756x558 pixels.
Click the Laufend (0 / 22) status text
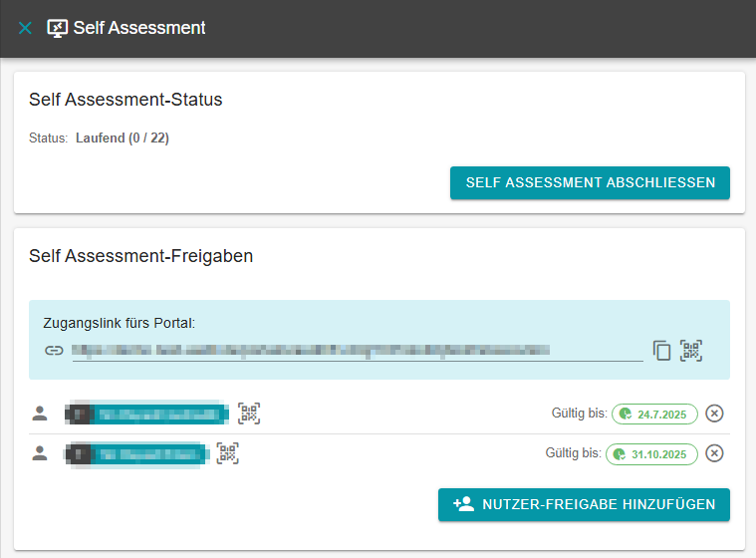tap(122, 139)
